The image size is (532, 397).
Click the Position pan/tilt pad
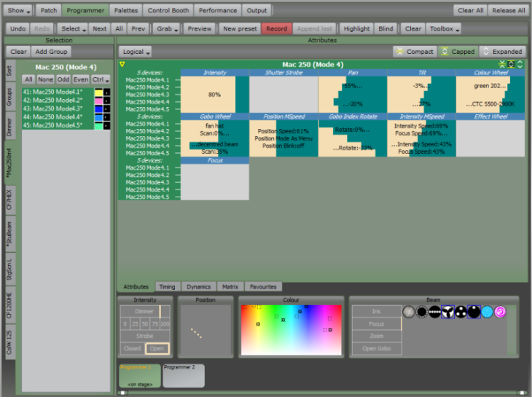click(x=206, y=331)
